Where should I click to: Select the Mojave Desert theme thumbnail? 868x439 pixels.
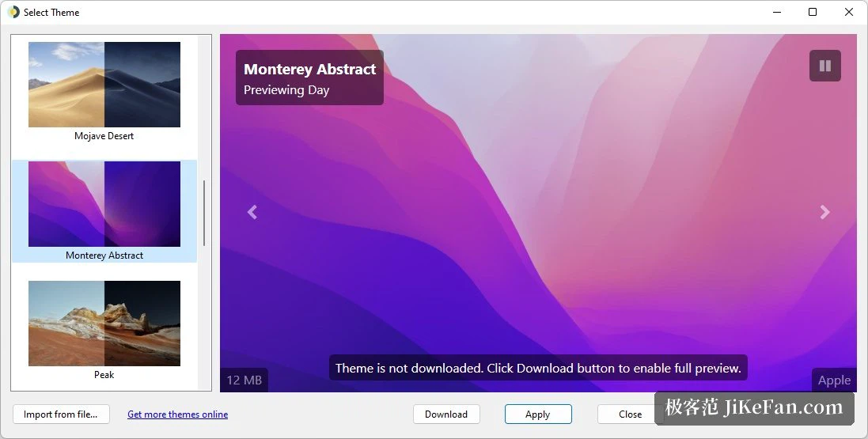[104, 85]
